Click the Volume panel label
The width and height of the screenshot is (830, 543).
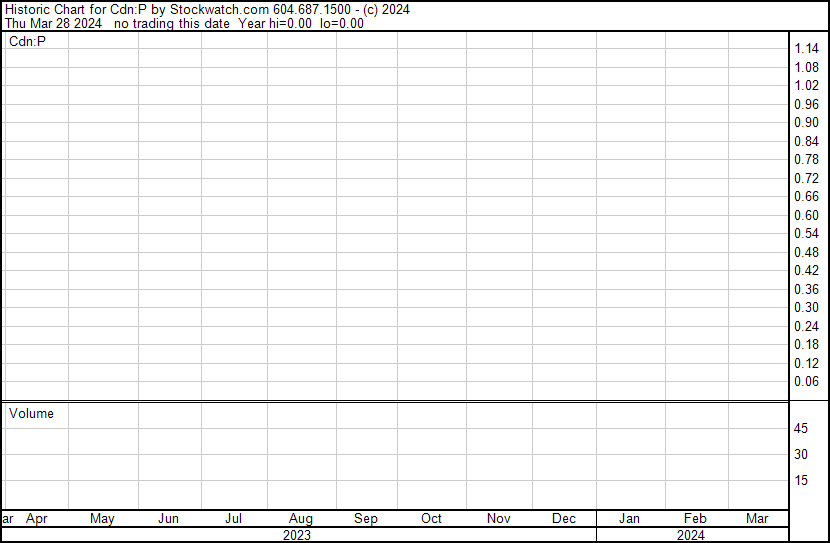31,413
